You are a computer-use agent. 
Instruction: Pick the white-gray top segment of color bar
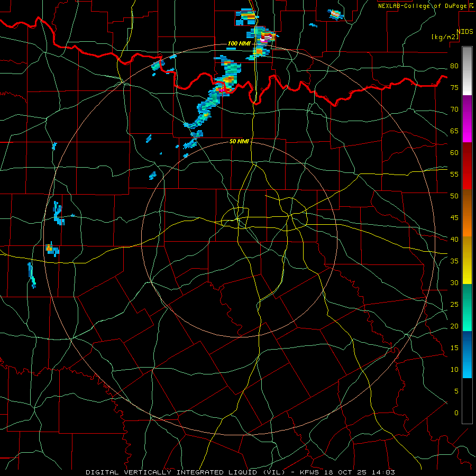click(467, 71)
